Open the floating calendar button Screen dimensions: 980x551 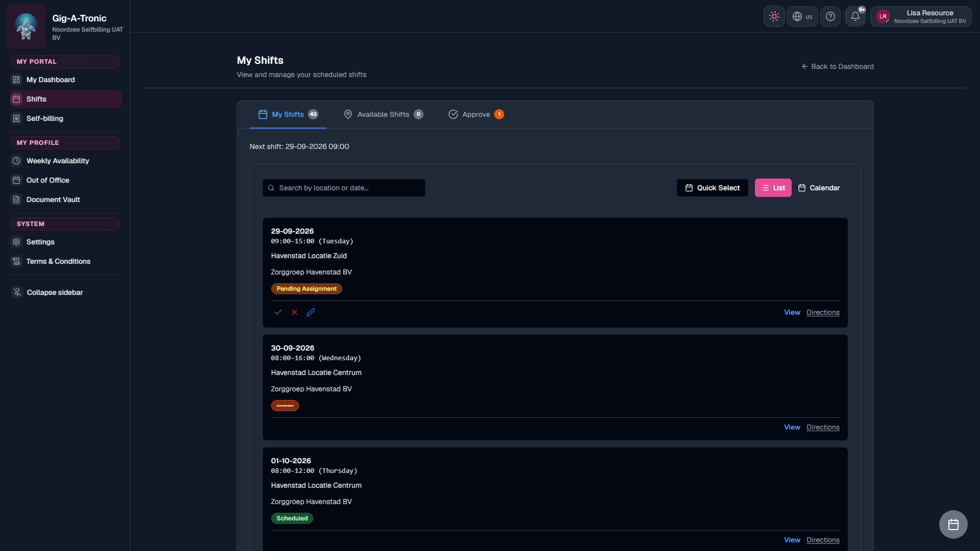pos(953,524)
